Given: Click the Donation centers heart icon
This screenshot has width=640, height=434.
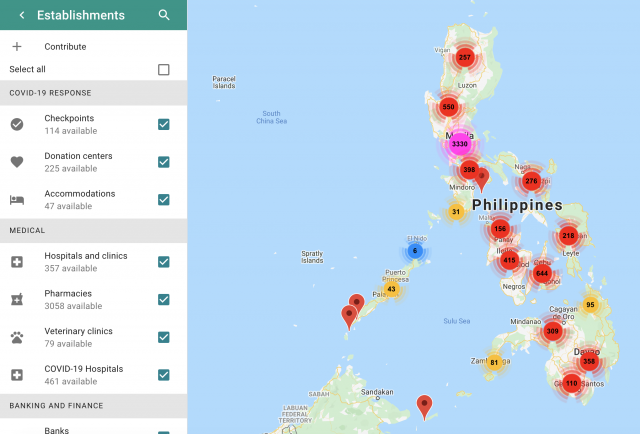Looking at the screenshot, I should [17, 162].
